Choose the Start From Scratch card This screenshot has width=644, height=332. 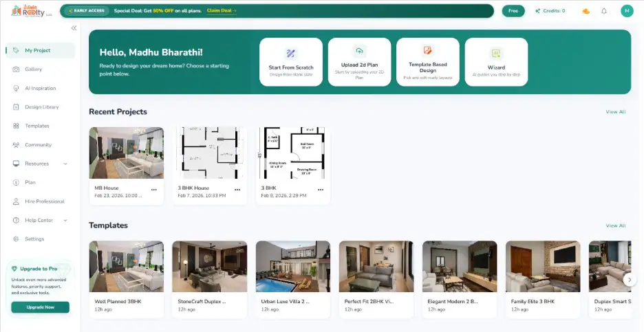[291, 62]
